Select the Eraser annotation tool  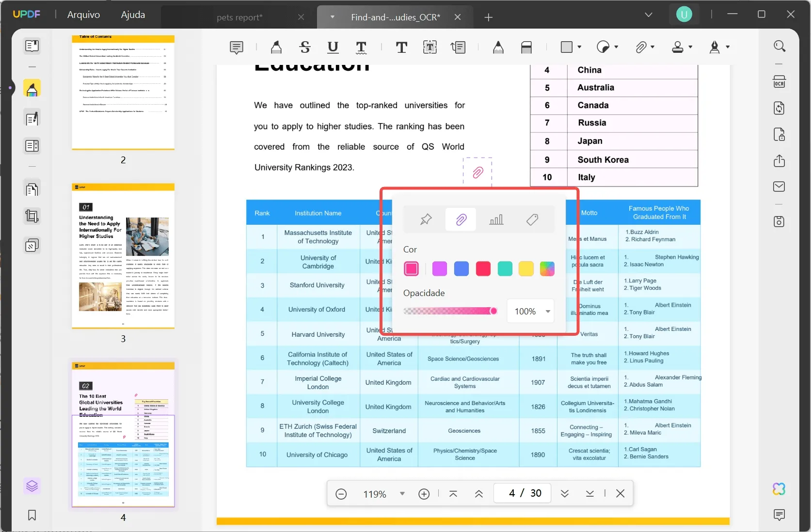526,47
